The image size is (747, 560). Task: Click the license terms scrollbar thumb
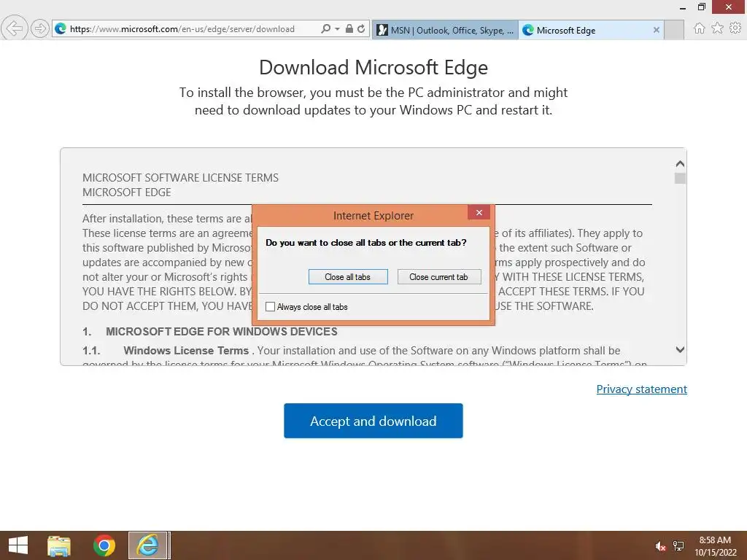click(x=680, y=178)
